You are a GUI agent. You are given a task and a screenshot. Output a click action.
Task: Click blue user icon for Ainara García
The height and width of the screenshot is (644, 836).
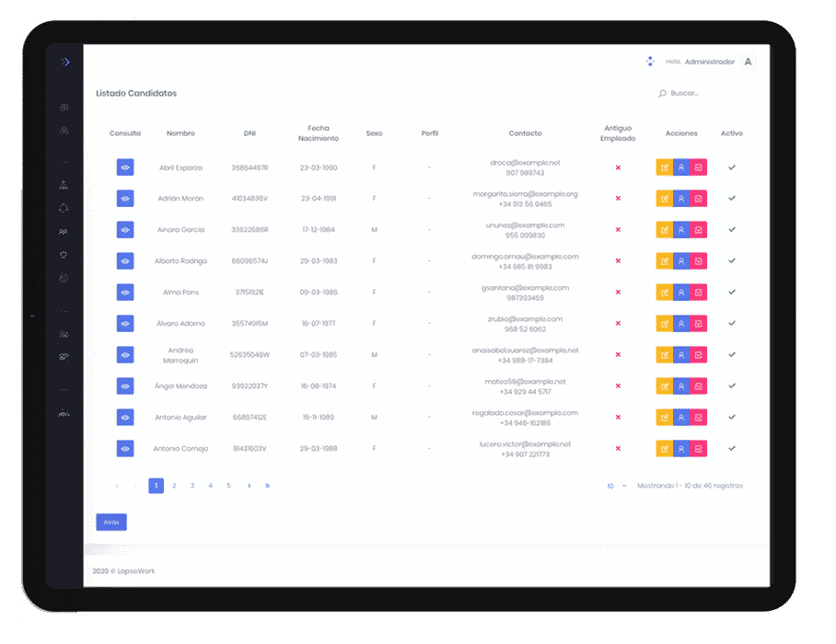[x=681, y=230]
